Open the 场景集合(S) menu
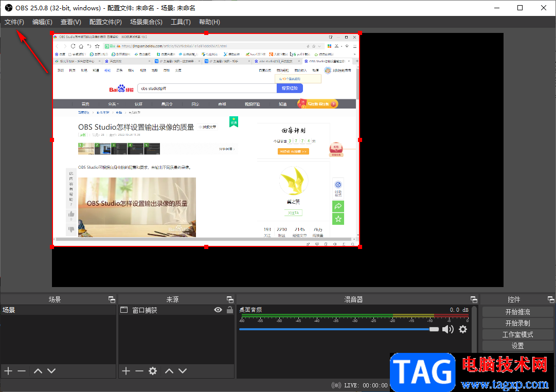Screen dimensions: 556x392 point(146,22)
